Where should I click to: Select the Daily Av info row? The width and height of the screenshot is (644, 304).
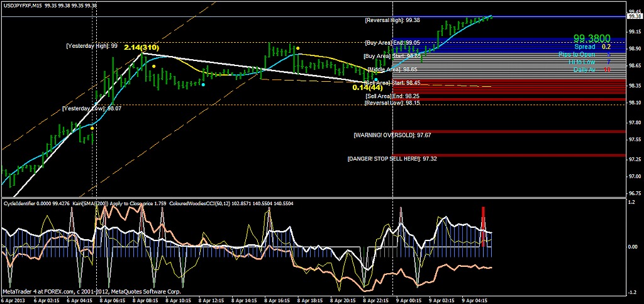(591, 69)
